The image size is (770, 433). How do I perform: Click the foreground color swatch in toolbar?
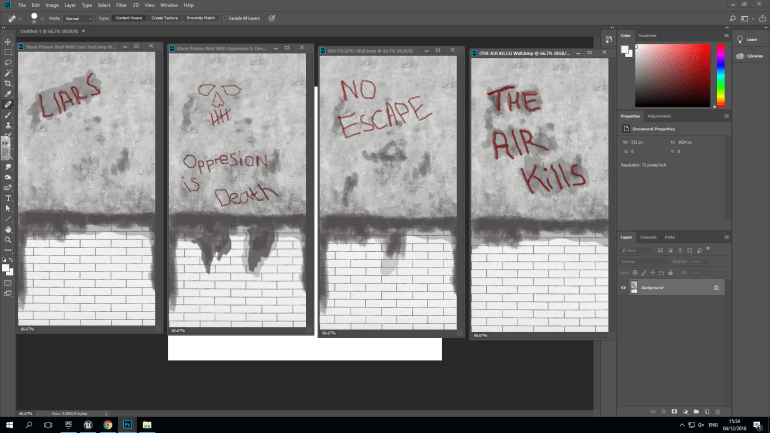[x=5, y=268]
